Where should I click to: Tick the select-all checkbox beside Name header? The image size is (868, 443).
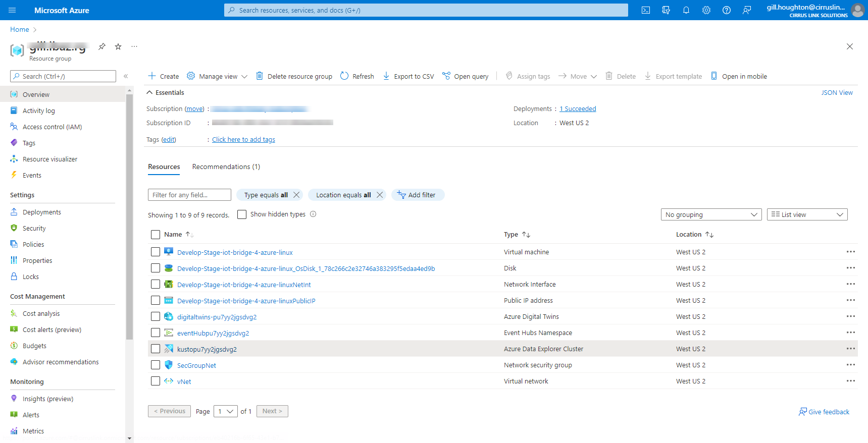coord(156,235)
